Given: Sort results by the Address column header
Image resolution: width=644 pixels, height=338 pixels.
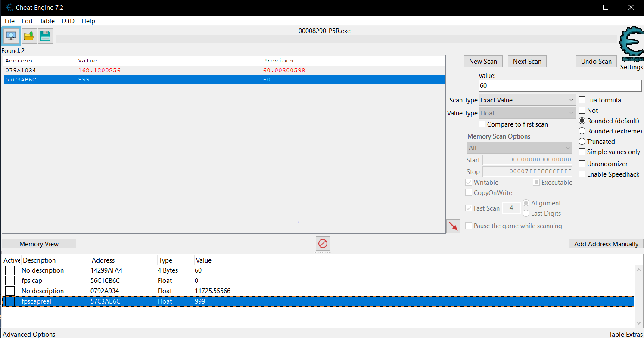Looking at the screenshot, I should coord(39,61).
